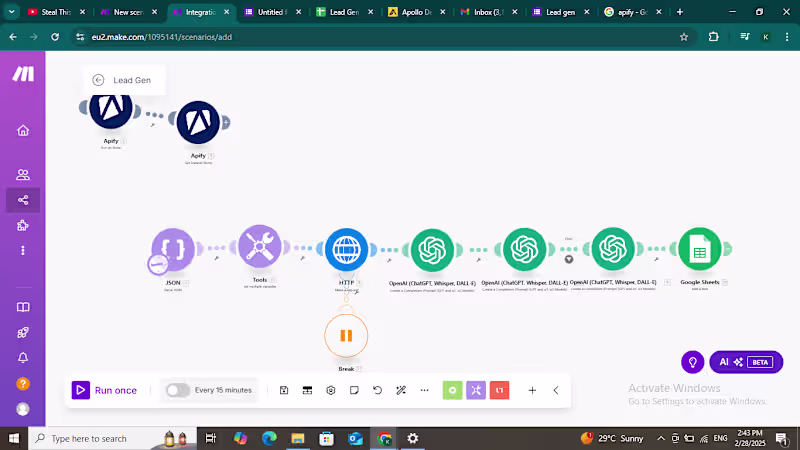Switch to the Steal This browser tab
This screenshot has height=450, width=800.
pos(57,12)
